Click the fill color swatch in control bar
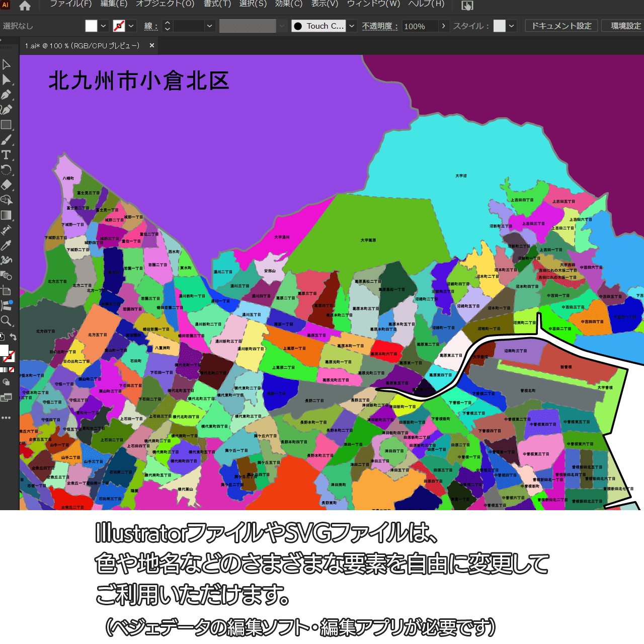Image resolution: width=644 pixels, height=644 pixels. (91, 26)
